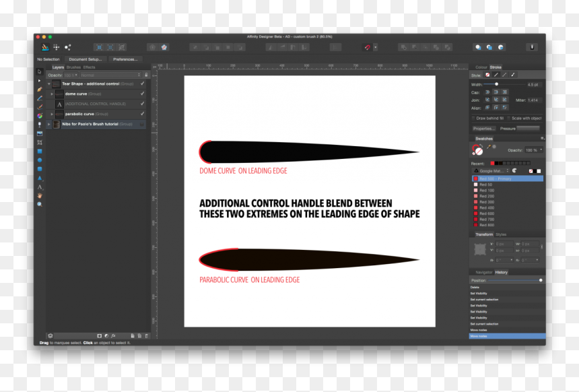Hide the ADDITIONAL CONTROL HANDLE text layer
Viewport: 579px width, 392px height.
tap(143, 104)
